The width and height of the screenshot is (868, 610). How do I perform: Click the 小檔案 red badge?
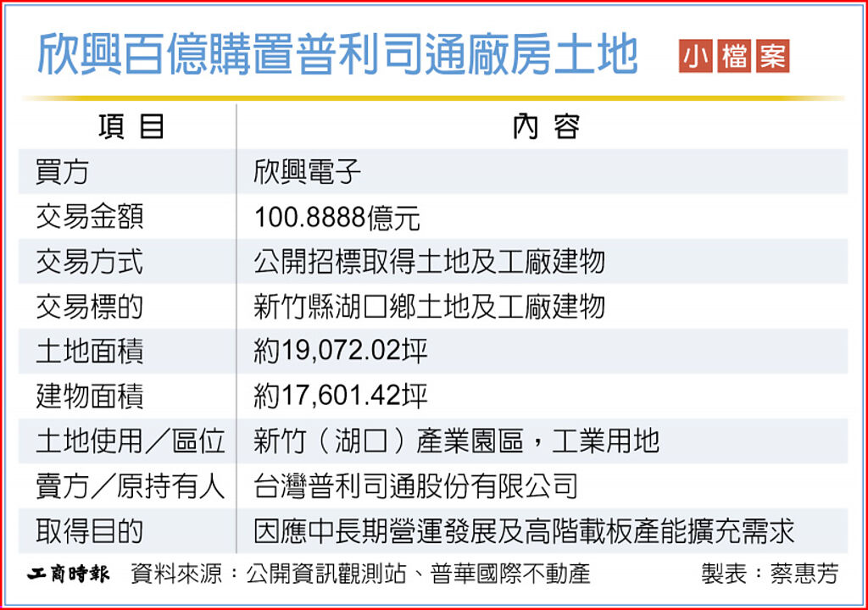(x=734, y=56)
